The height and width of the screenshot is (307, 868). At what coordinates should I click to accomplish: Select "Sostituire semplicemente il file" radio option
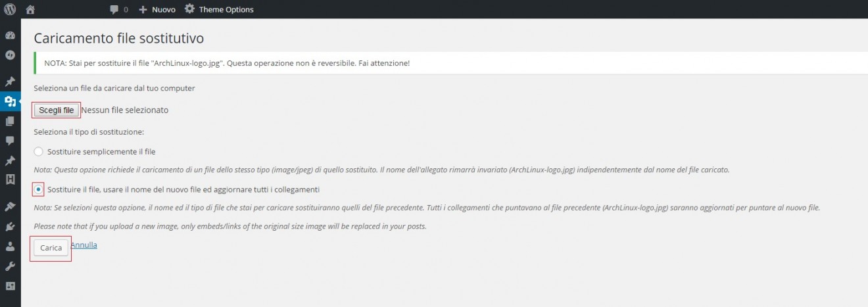click(38, 152)
